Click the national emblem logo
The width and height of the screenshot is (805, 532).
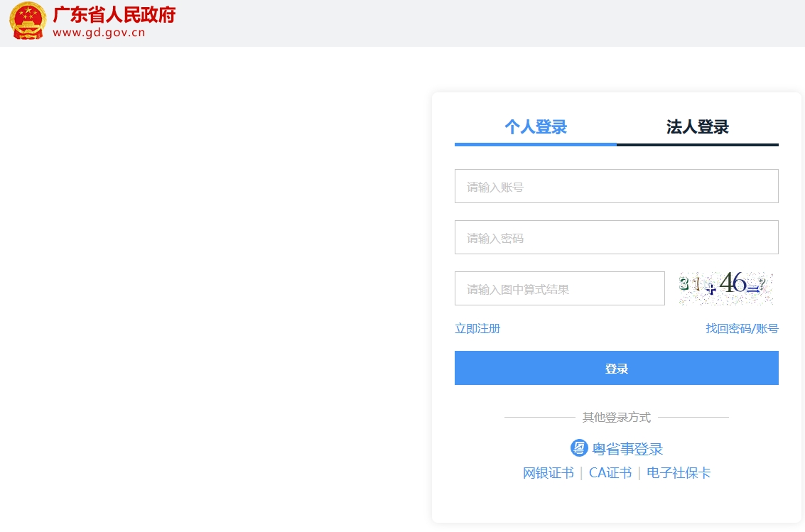[x=28, y=21]
